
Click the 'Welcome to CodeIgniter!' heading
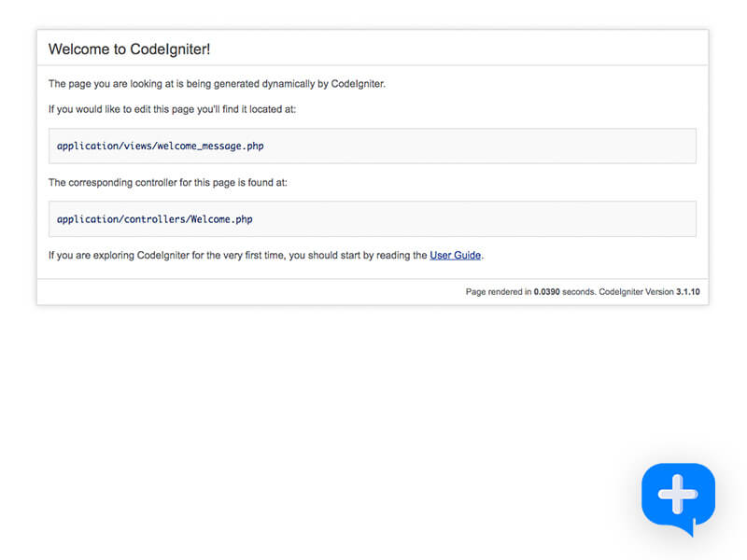tap(129, 49)
